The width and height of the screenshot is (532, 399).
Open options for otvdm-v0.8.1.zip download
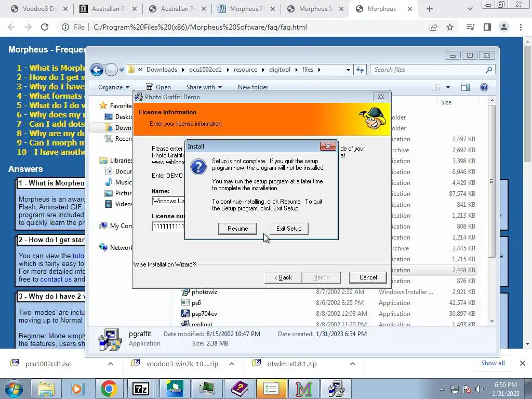353,364
